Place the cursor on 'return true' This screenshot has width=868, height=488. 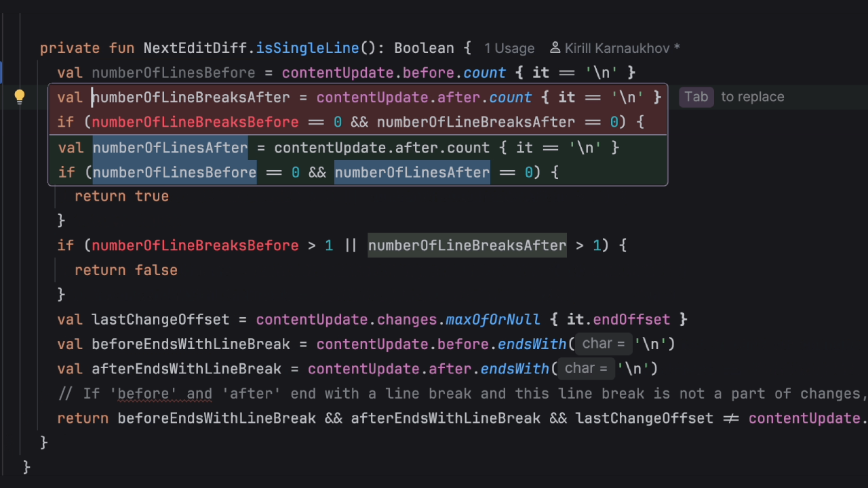click(x=122, y=196)
